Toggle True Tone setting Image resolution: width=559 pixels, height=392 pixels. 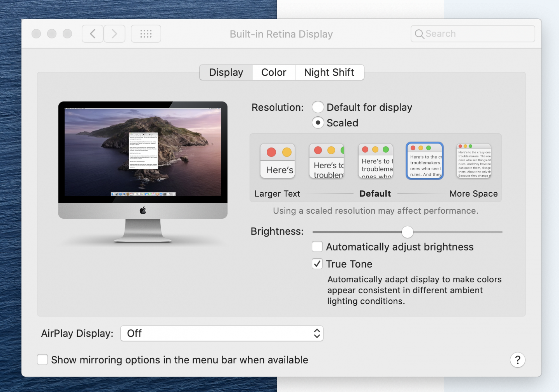tap(318, 263)
